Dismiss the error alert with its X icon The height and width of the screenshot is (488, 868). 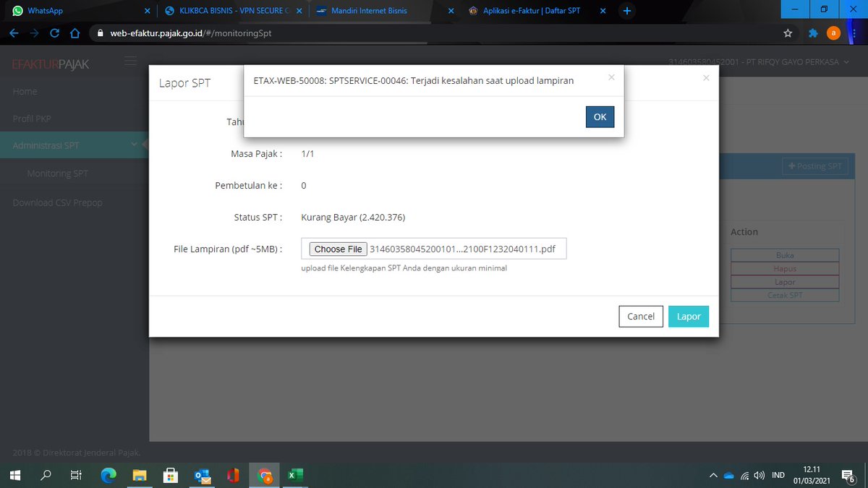pyautogui.click(x=611, y=77)
